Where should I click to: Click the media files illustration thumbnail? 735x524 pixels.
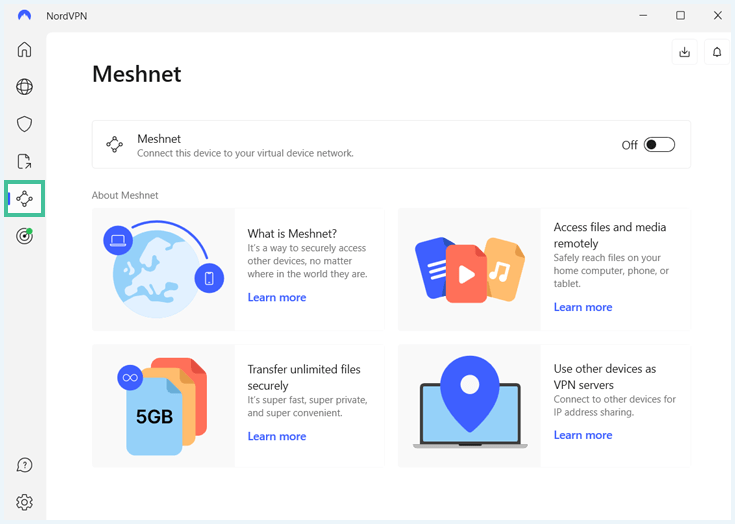470,269
